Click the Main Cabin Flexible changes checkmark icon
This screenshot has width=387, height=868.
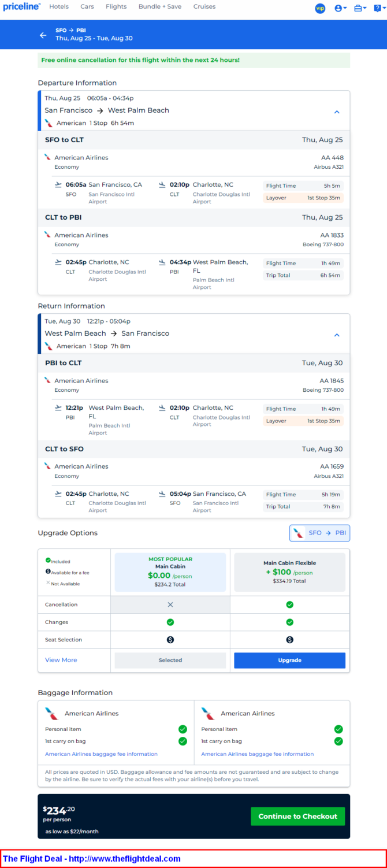pos(289,622)
